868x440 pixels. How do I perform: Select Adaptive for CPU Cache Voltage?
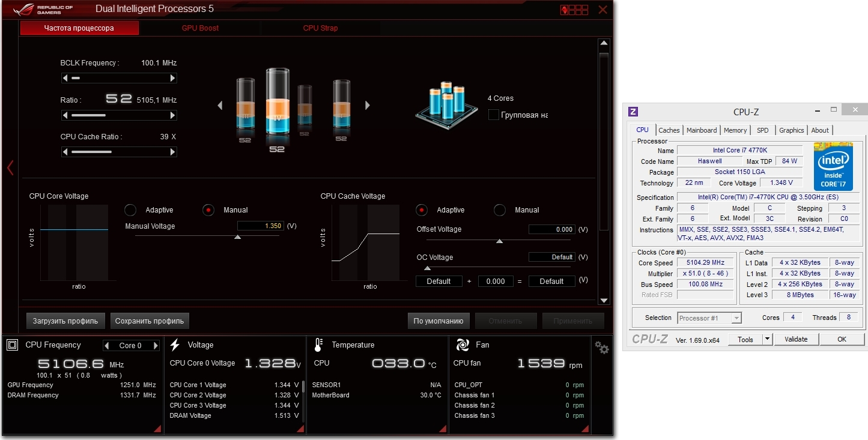[x=422, y=209]
